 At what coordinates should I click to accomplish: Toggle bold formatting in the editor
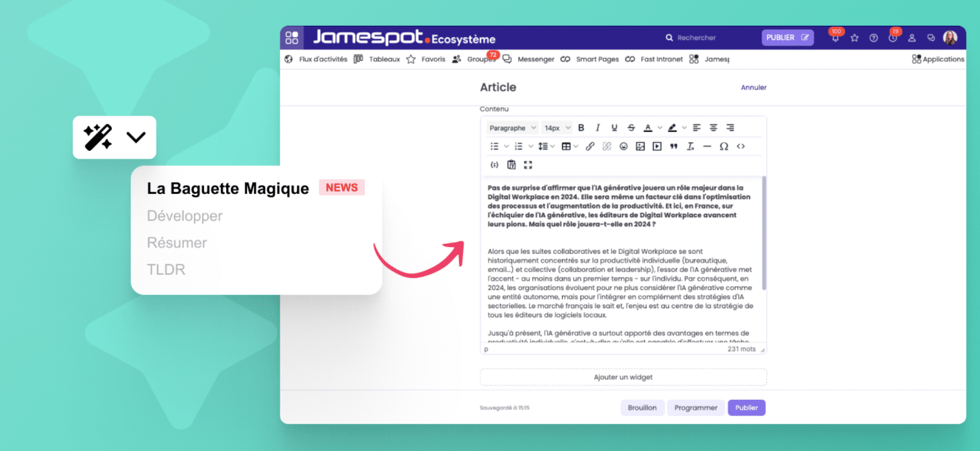pos(581,128)
